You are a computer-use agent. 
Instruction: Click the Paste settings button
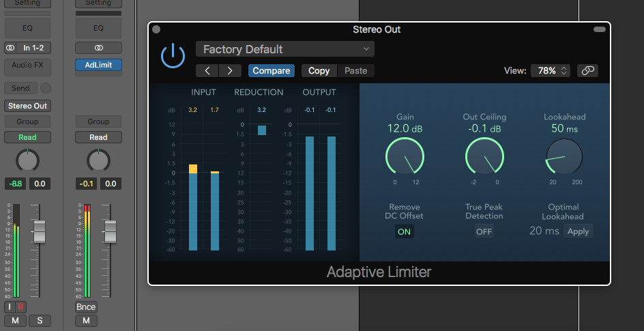click(x=355, y=70)
